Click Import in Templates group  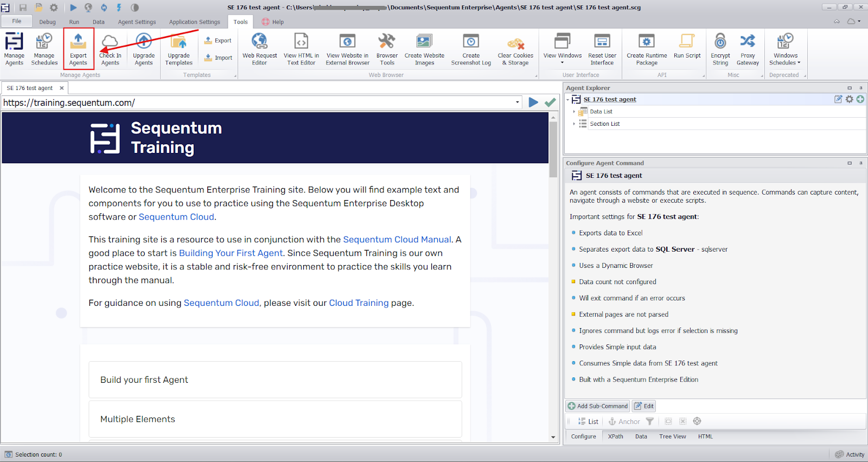tap(218, 57)
